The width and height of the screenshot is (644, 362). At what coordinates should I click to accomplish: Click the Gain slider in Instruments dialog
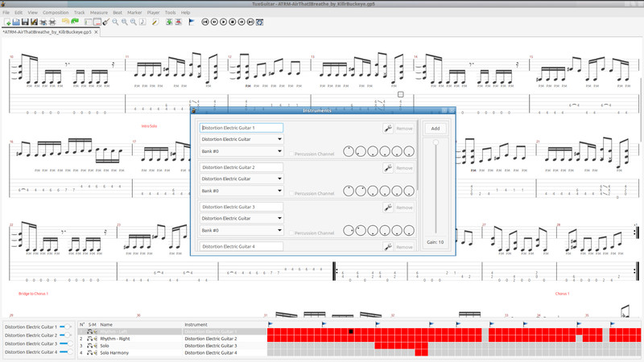436,187
